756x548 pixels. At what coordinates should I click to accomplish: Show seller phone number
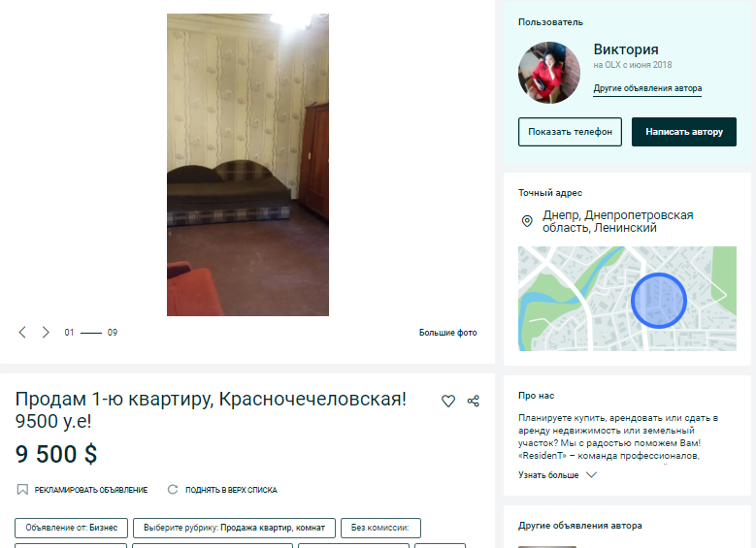[x=570, y=132]
